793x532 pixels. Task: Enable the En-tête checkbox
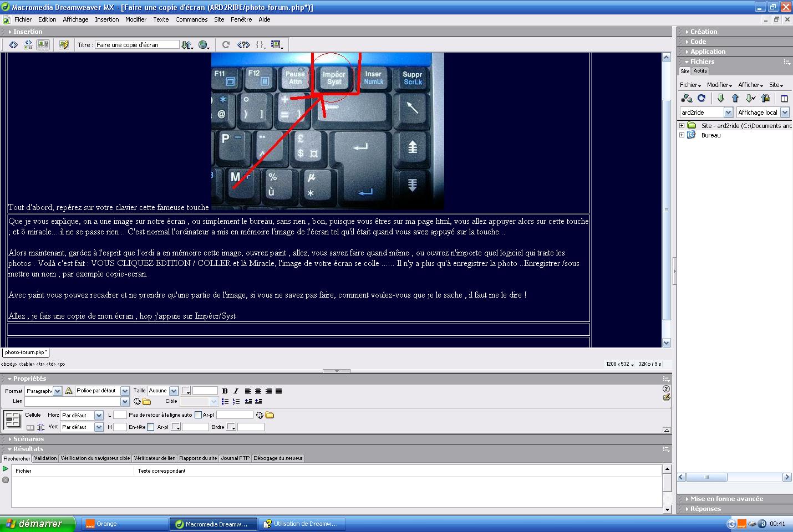[150, 427]
